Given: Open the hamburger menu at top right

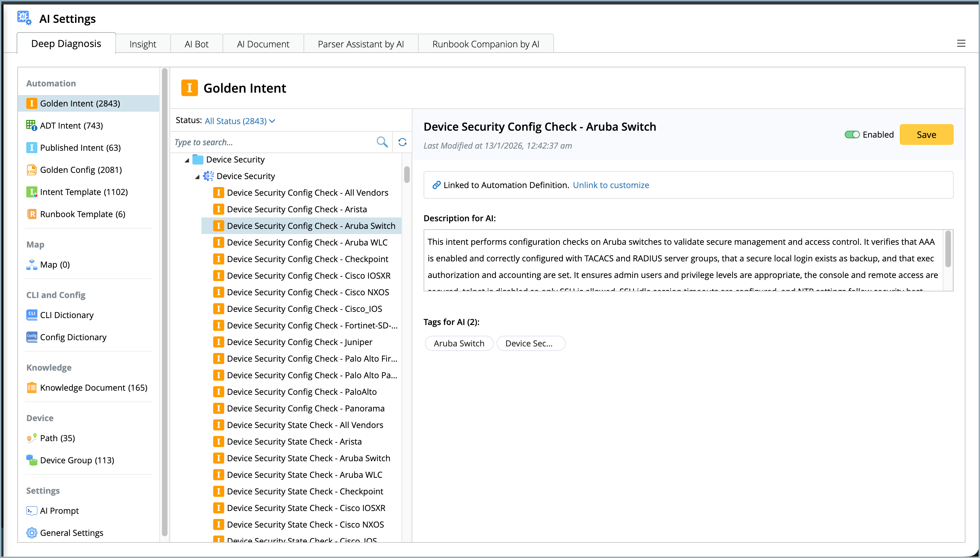Looking at the screenshot, I should pos(961,43).
